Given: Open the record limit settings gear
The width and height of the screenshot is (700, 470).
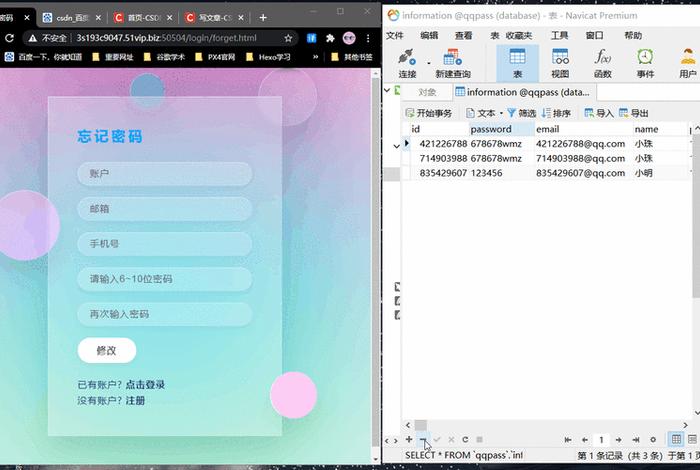Looking at the screenshot, I should click(653, 440).
